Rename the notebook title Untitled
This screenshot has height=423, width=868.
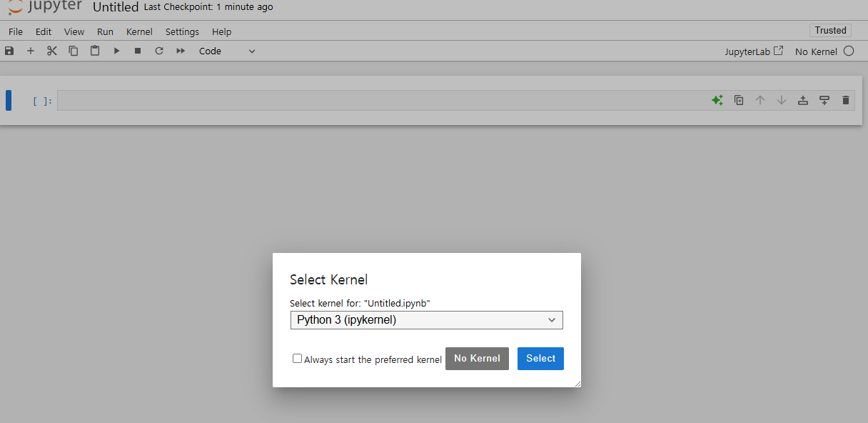pos(116,7)
